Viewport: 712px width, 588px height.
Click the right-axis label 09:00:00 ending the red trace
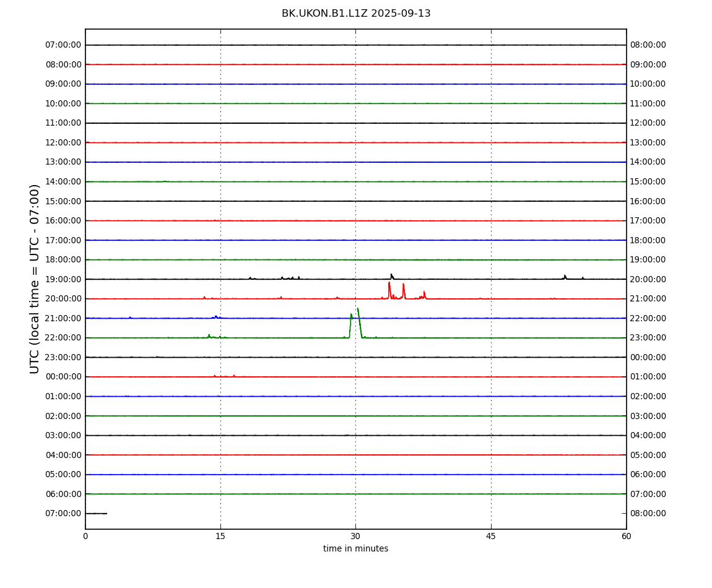(648, 64)
